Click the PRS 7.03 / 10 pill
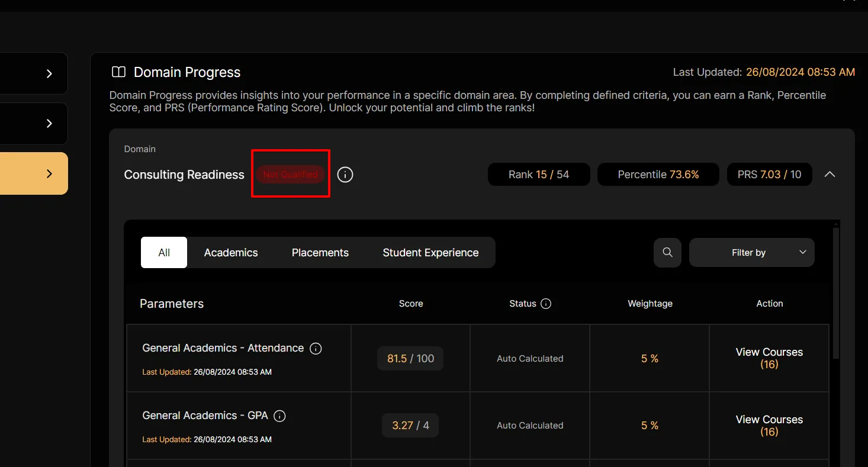The width and height of the screenshot is (868, 467). point(769,175)
